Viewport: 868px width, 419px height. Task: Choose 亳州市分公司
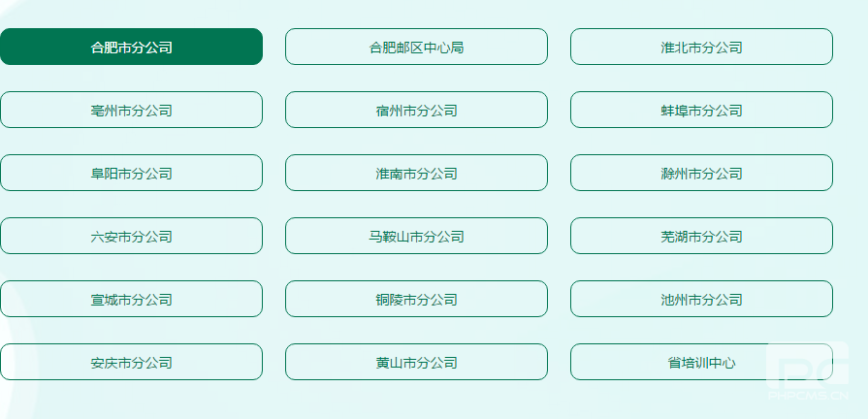131,110
